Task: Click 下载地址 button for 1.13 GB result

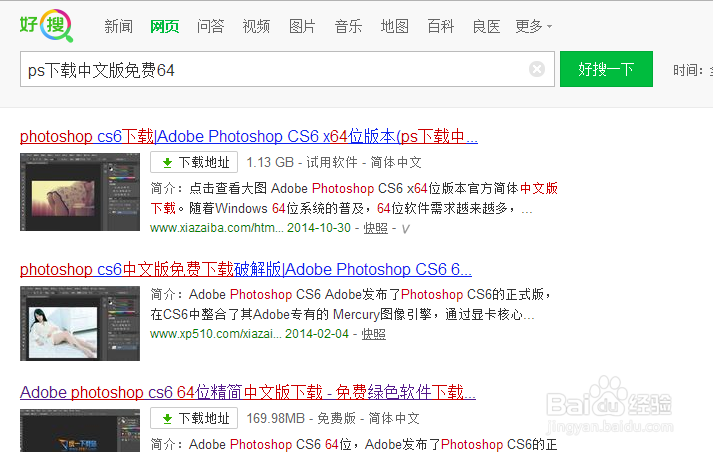Action: click(x=194, y=162)
